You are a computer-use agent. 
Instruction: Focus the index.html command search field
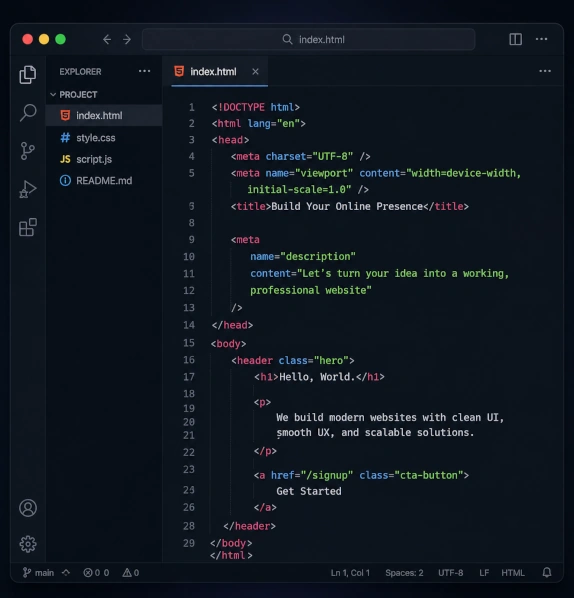(309, 39)
